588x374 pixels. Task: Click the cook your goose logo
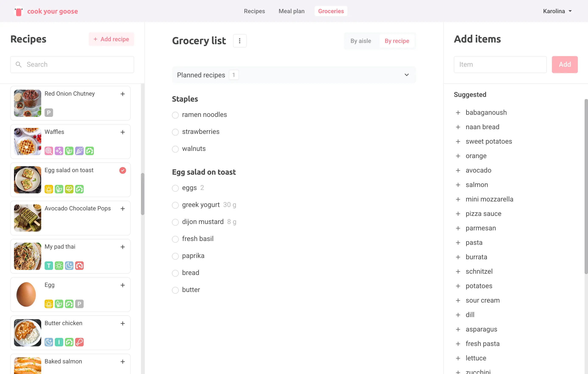(x=46, y=11)
